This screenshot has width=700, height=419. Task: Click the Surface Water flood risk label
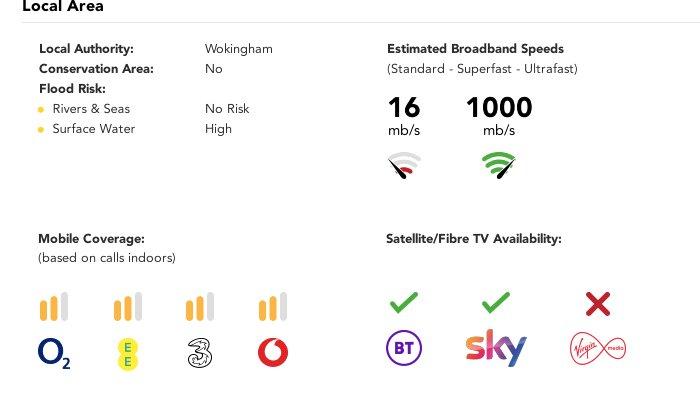tap(94, 129)
